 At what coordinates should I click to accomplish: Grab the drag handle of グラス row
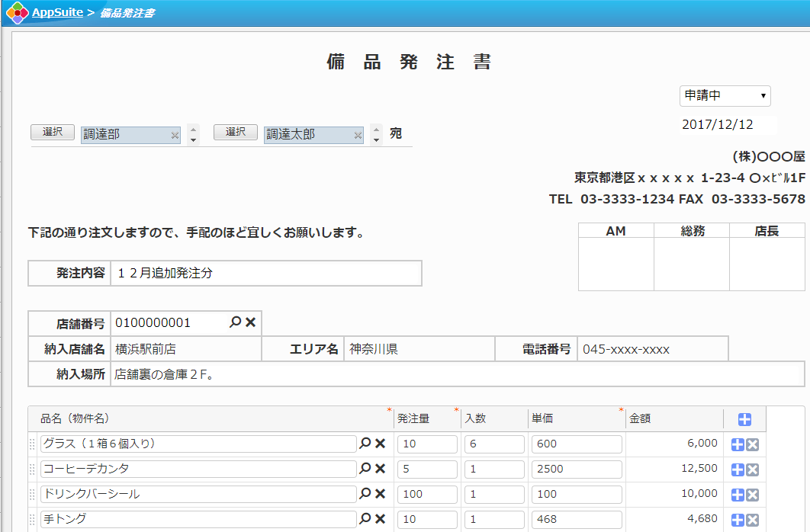pos(33,444)
